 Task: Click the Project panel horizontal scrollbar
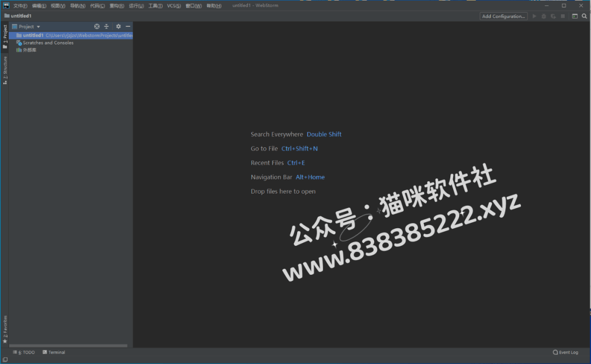[x=68, y=345]
